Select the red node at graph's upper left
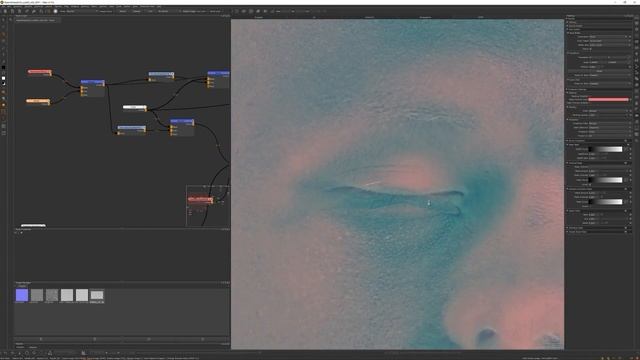 click(x=40, y=72)
